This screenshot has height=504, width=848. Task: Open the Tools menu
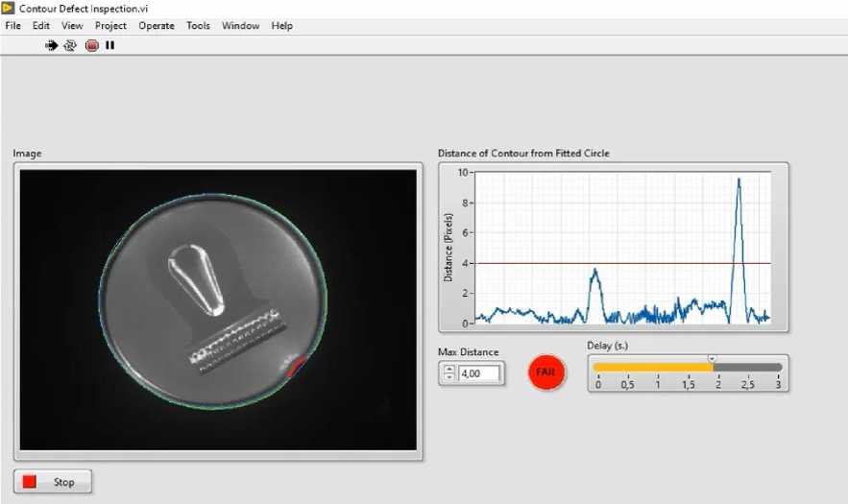click(198, 26)
